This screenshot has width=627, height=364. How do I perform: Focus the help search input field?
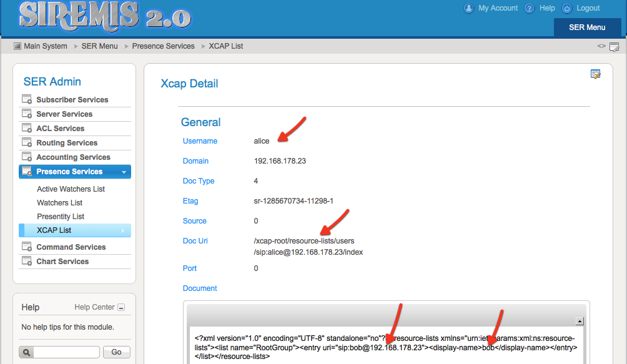pyautogui.click(x=66, y=352)
